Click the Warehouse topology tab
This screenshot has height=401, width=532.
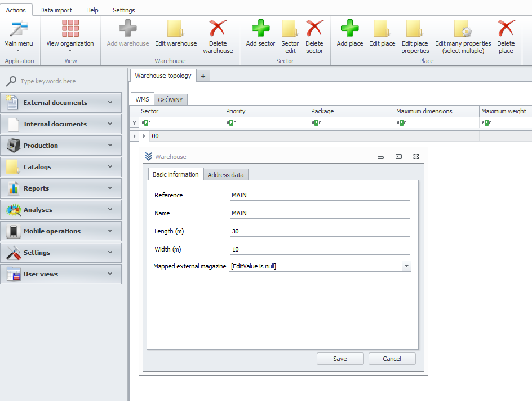coord(163,76)
